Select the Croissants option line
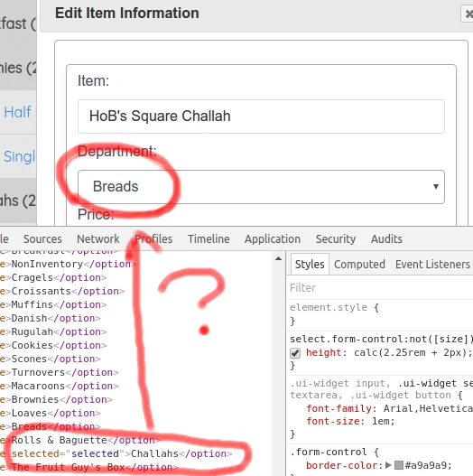The image size is (473, 476). 62,291
